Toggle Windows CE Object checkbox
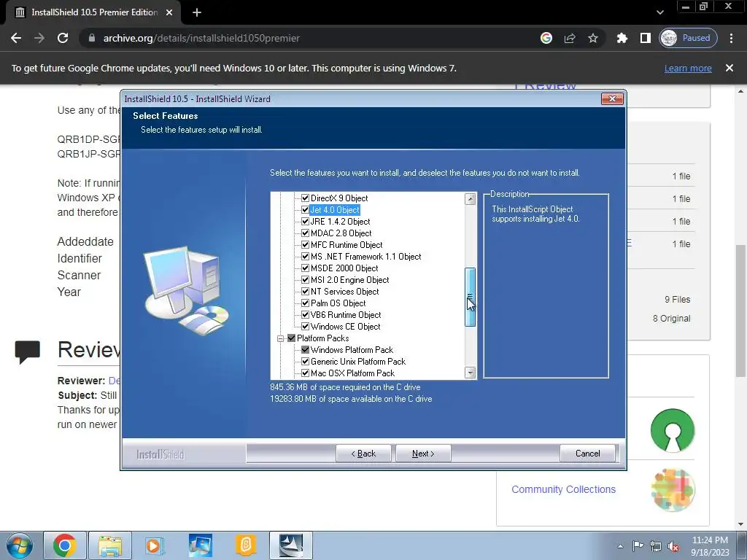 click(306, 327)
